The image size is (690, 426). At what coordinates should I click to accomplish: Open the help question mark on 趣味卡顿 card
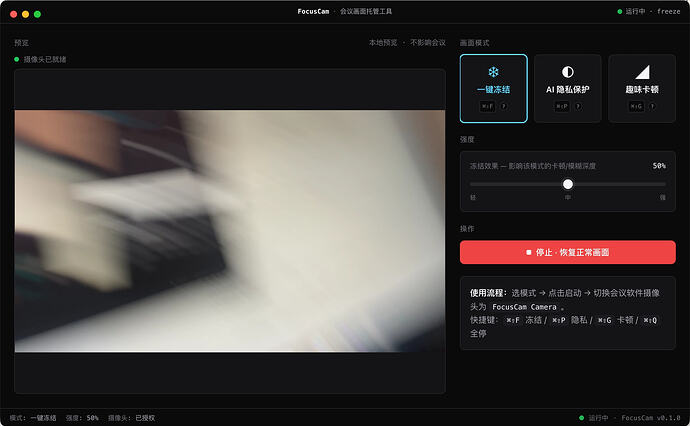(x=652, y=106)
